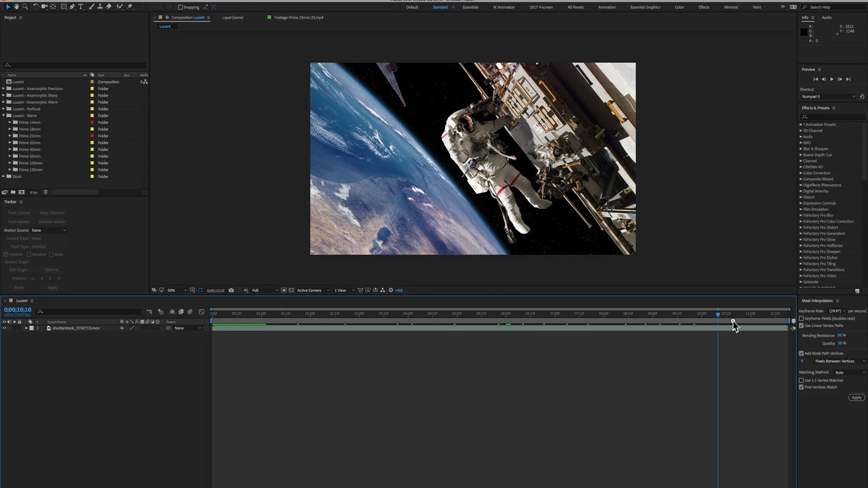Image resolution: width=868 pixels, height=488 pixels.
Task: Click the Project panel search field
Action: (75, 66)
